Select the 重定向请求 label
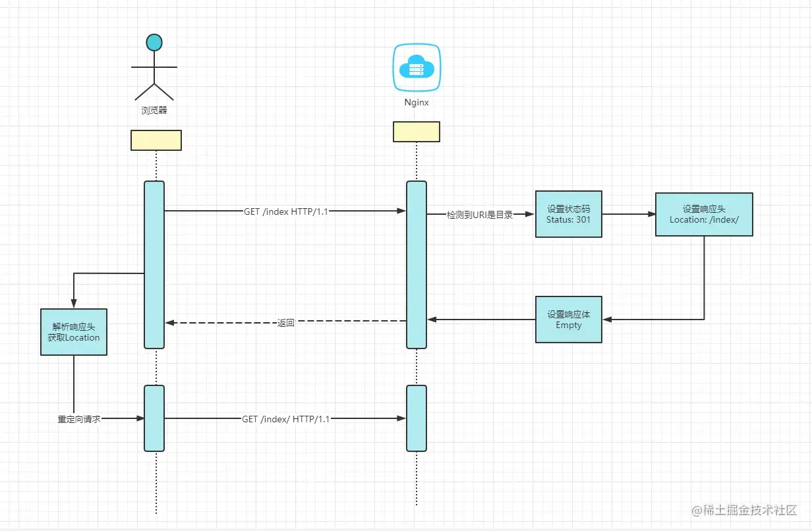The image size is (812, 531). click(79, 419)
